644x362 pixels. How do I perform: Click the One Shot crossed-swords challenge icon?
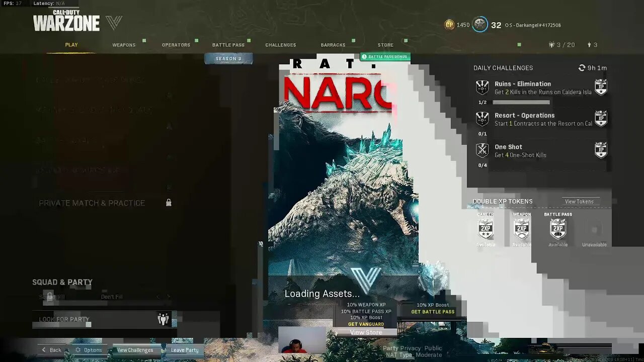click(482, 150)
